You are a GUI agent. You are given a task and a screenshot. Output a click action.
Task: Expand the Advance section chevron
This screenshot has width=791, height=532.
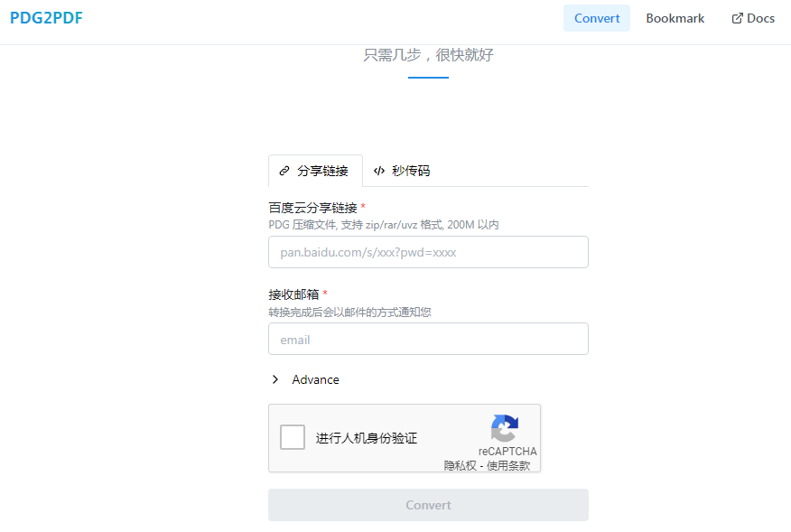(275, 380)
